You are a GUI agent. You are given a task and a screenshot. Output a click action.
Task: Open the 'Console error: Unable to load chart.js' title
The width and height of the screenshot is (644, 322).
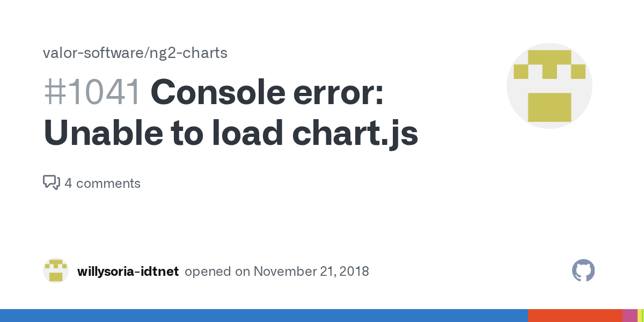(x=231, y=114)
